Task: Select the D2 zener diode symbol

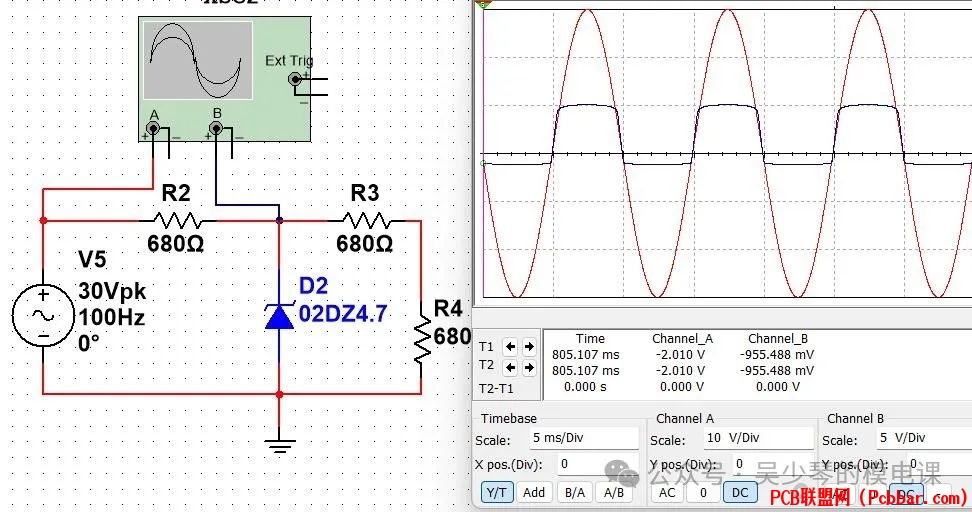Action: 279,316
